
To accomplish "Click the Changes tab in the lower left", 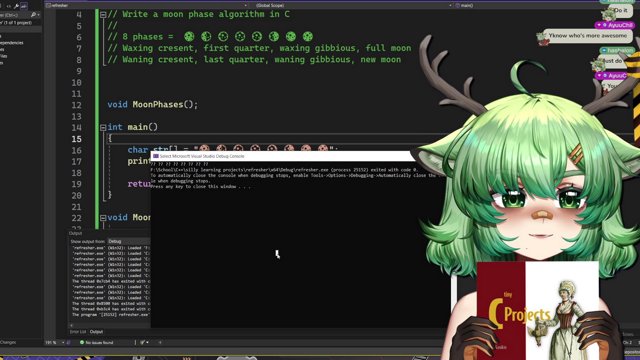I will (8, 342).
